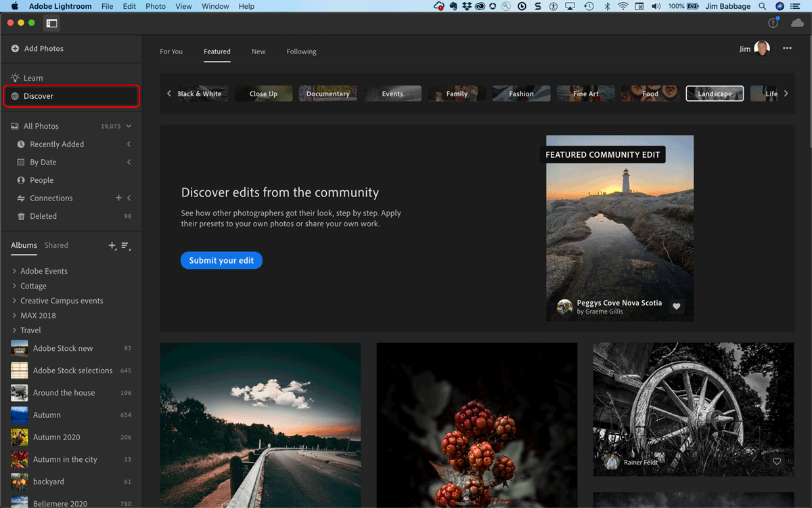The width and height of the screenshot is (812, 508).
Task: Open the backyard album
Action: click(71, 482)
